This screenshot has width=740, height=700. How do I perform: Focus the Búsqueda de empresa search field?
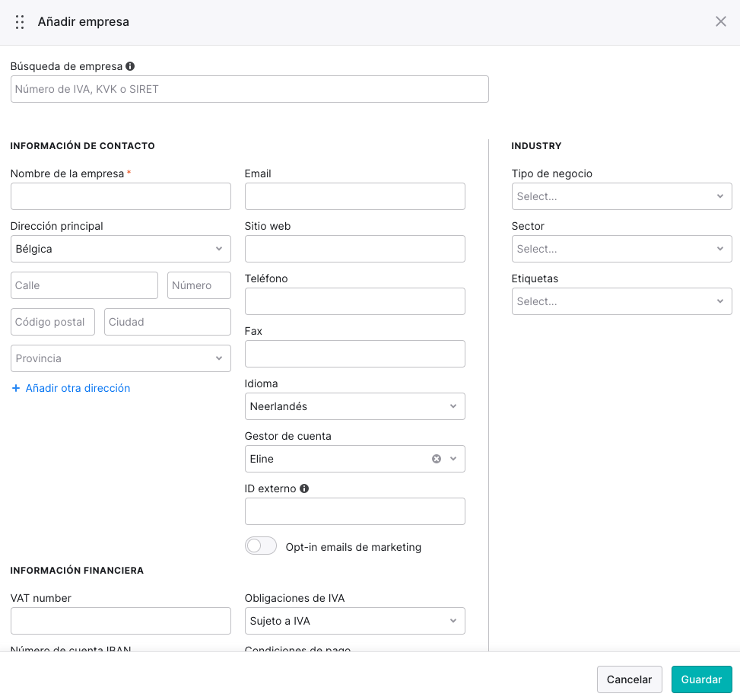(249, 89)
